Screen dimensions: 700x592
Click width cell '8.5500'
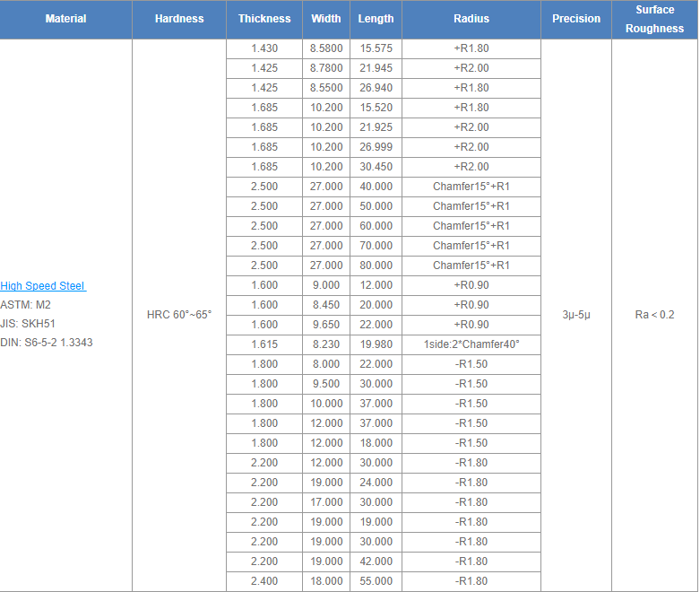(326, 88)
